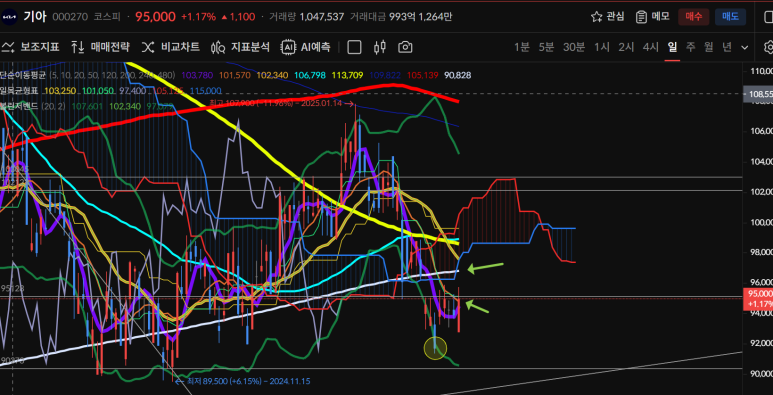
Task: Click the 관심 label
Action: [615, 17]
